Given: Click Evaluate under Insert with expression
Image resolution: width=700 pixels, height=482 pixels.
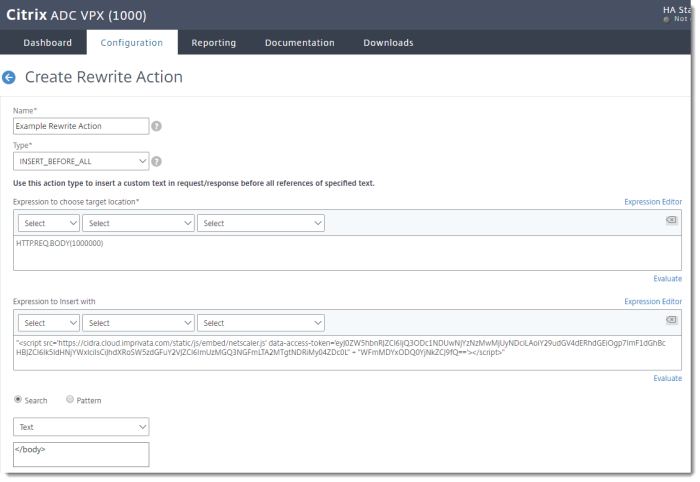Looking at the screenshot, I should point(667,378).
